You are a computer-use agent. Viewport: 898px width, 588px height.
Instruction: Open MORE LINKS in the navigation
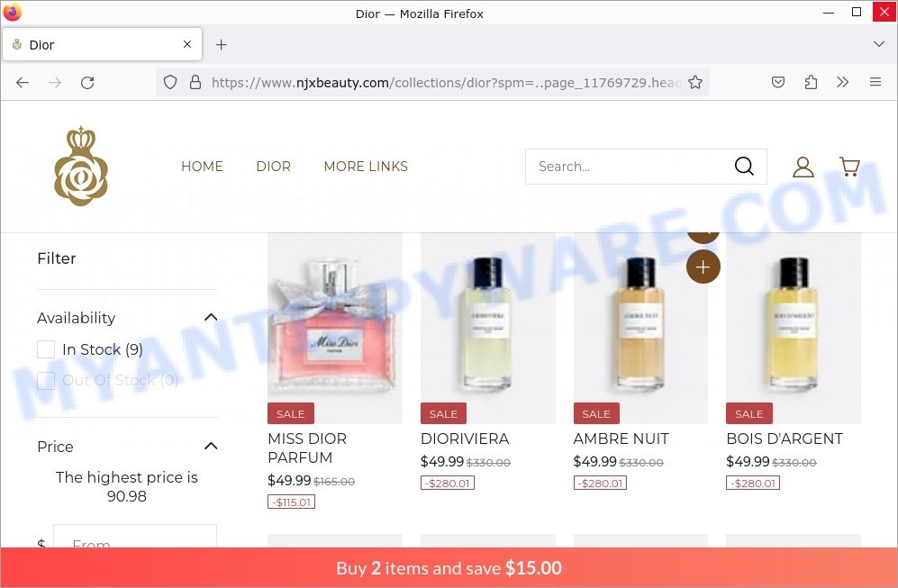(366, 166)
